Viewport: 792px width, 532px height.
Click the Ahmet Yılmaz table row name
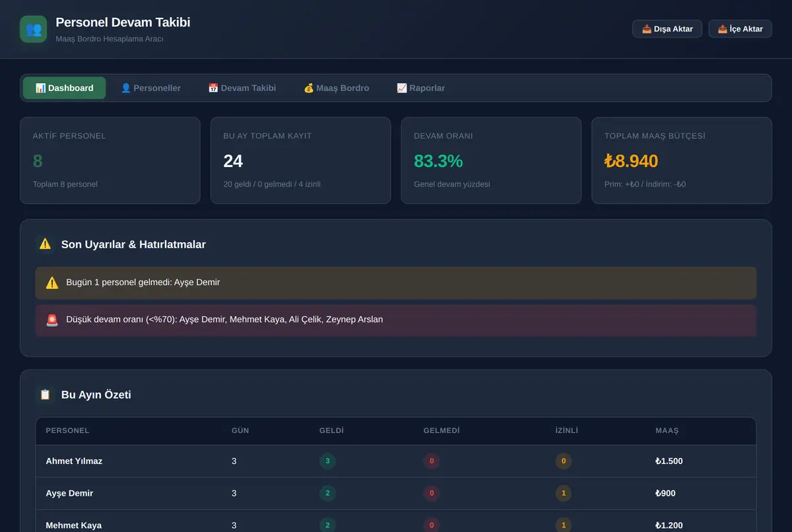(74, 461)
